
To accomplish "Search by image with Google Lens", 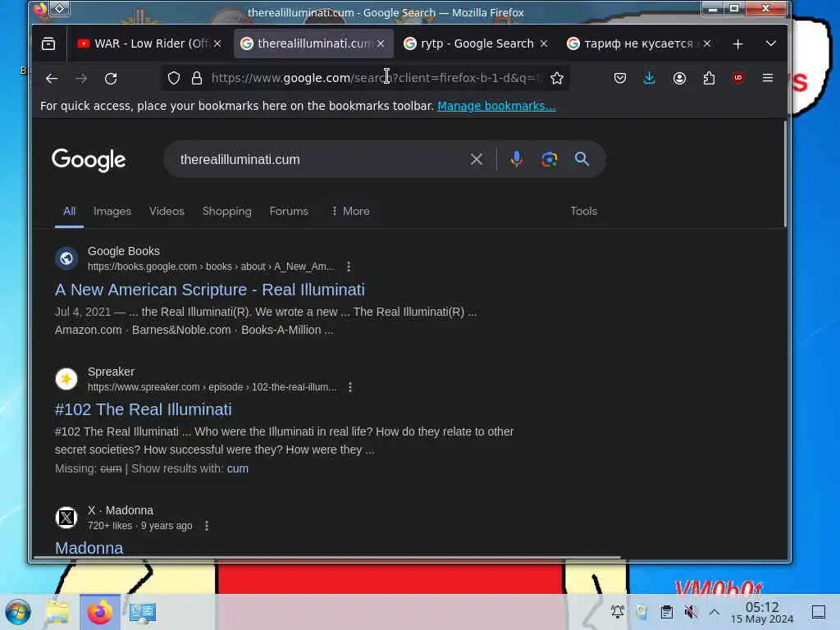I will pos(549,159).
